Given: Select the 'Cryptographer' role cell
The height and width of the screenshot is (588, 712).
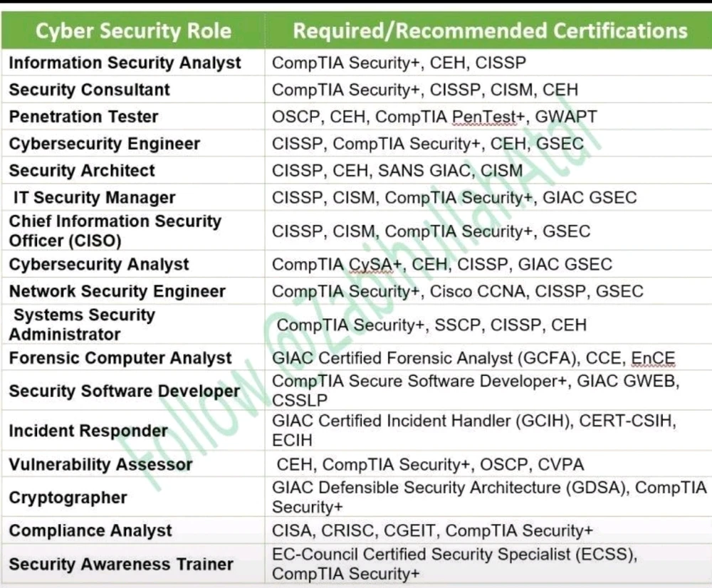Looking at the screenshot, I should point(133,497).
